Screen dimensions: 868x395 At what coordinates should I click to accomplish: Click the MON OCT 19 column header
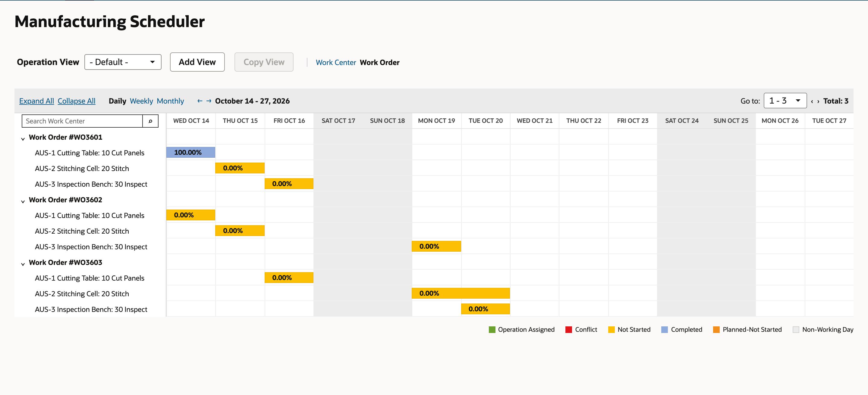tap(436, 121)
